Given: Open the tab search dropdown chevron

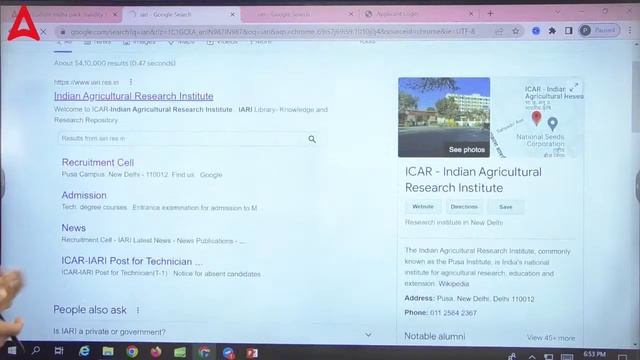Looking at the screenshot, I should point(558,12).
